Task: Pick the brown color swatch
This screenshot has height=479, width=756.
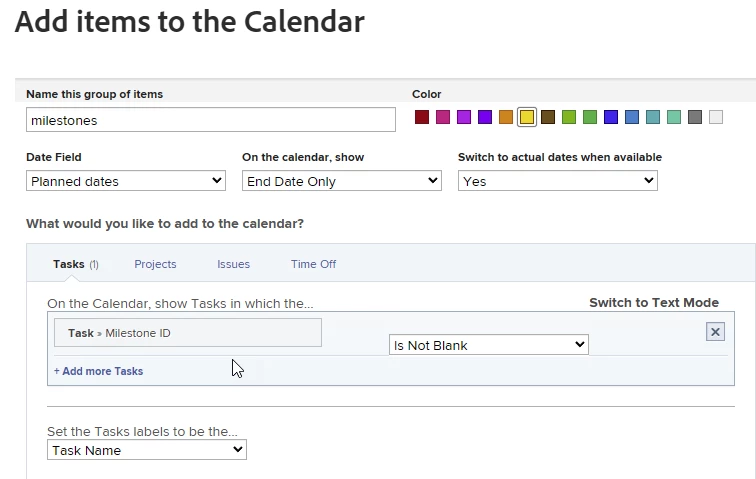Action: (x=548, y=118)
